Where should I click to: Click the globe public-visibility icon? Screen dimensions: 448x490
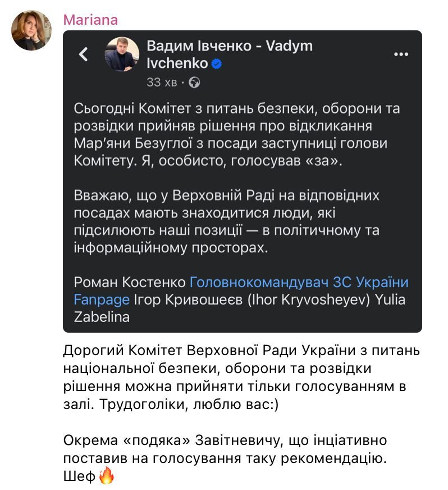(195, 83)
